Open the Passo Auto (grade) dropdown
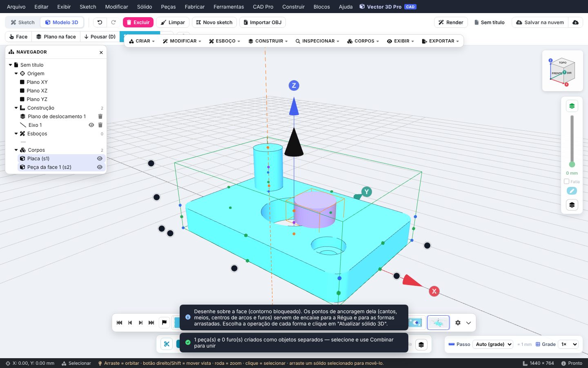This screenshot has height=368, width=588. tap(493, 344)
